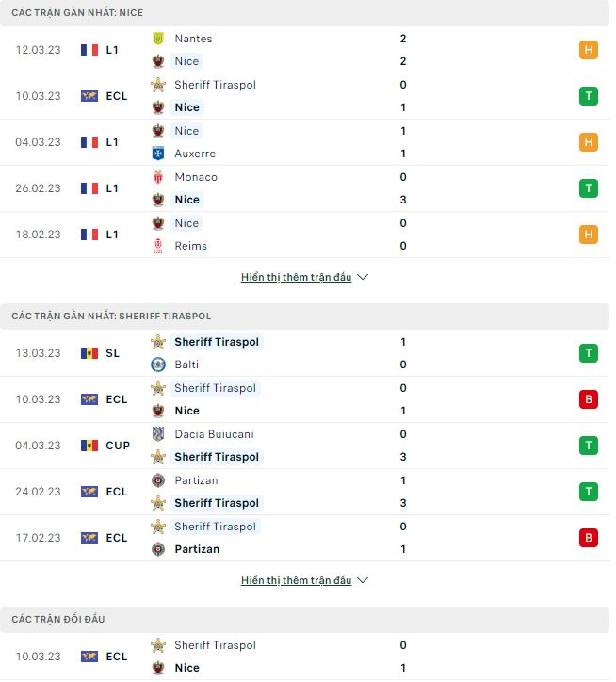
Task: Click the 13.03.23 match date
Action: coord(39,353)
